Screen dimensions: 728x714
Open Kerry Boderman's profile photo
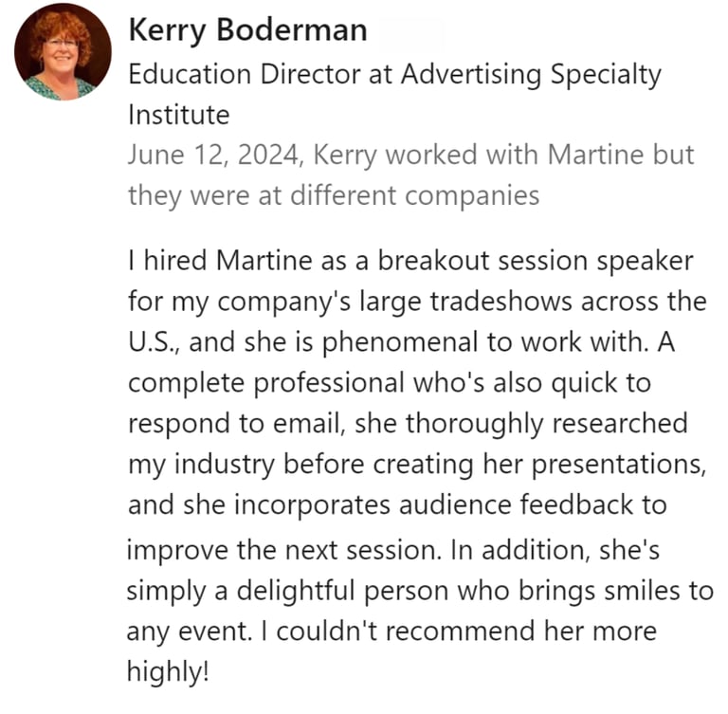coord(63,52)
